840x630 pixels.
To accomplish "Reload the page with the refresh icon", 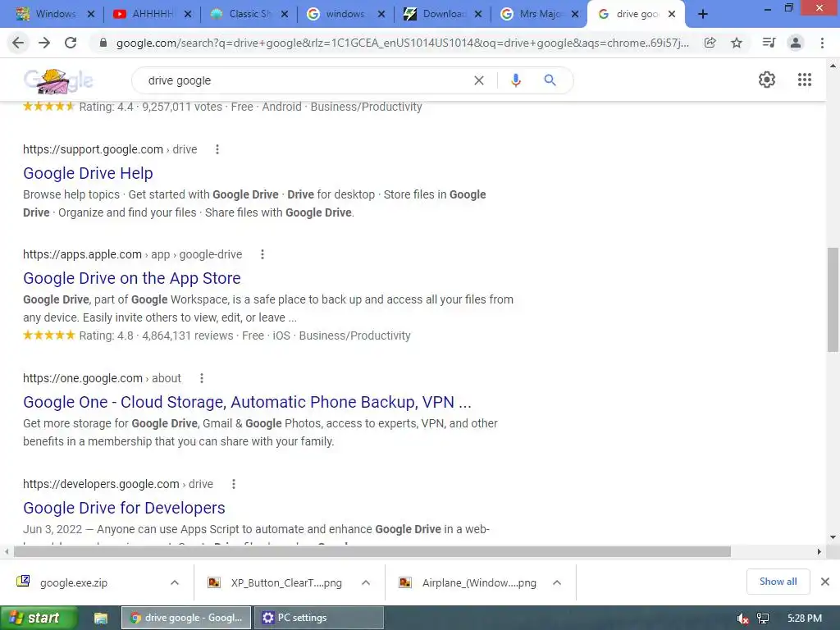I will click(x=71, y=43).
